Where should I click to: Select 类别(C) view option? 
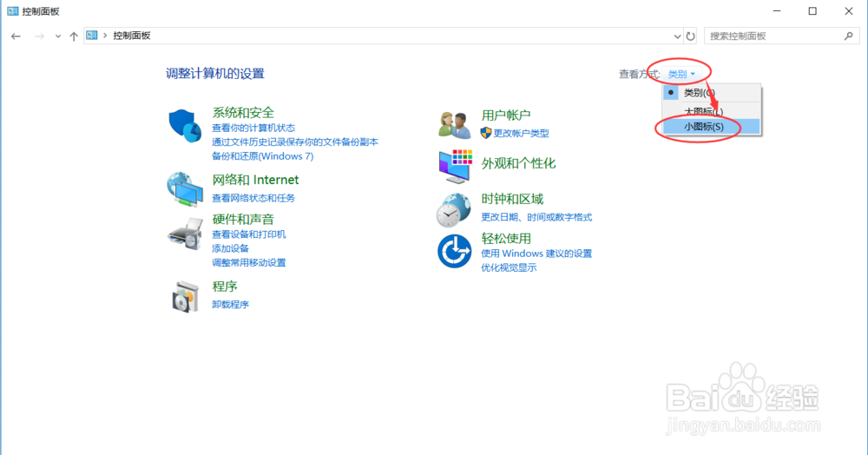click(712, 92)
